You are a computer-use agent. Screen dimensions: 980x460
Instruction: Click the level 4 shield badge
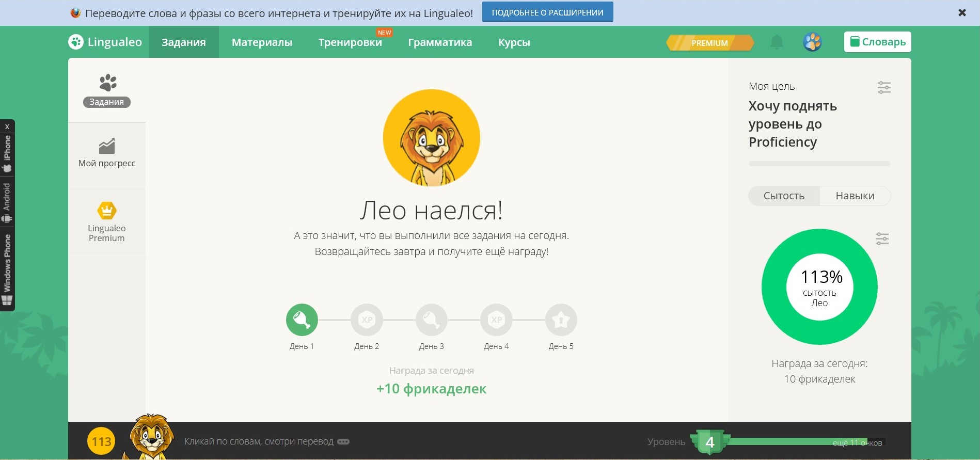pos(710,442)
